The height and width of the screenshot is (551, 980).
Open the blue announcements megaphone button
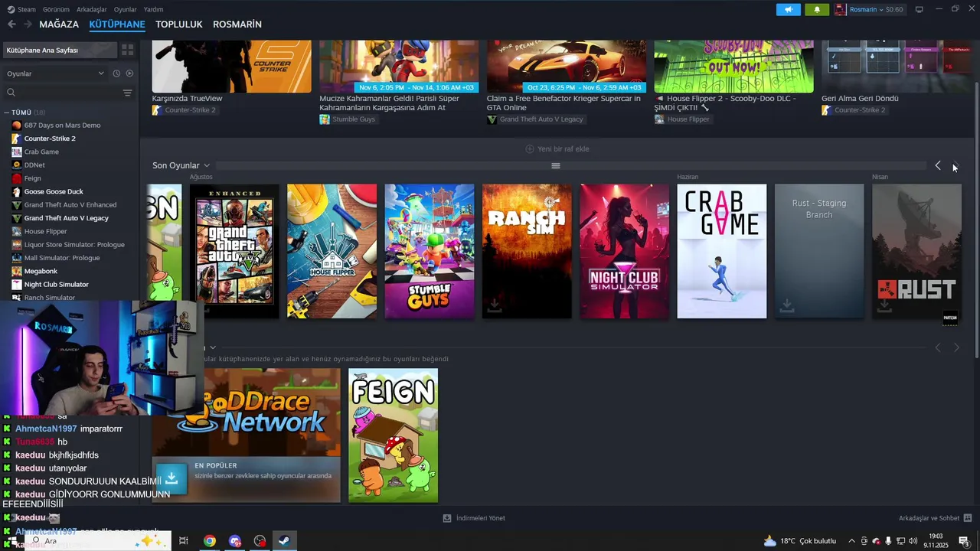[788, 9]
